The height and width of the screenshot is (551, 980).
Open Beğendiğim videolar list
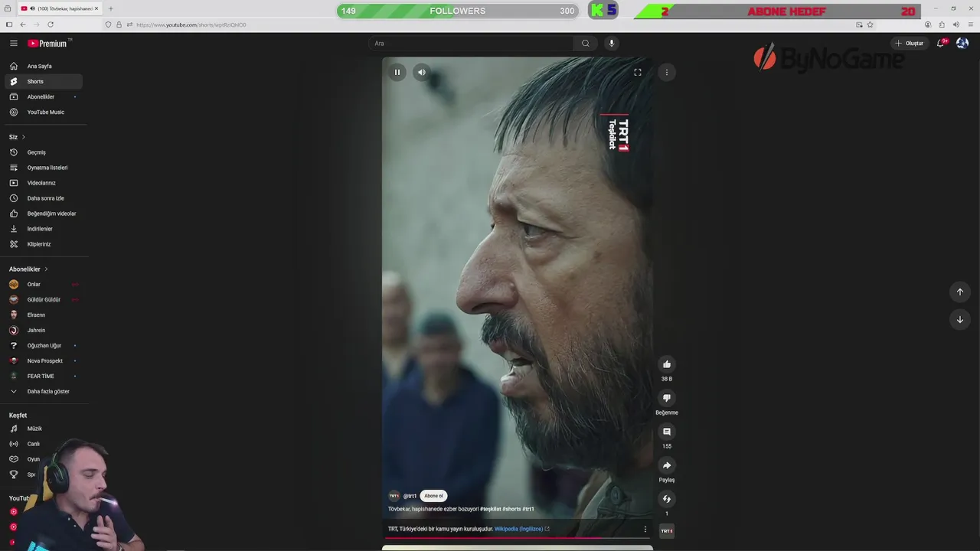(44, 214)
